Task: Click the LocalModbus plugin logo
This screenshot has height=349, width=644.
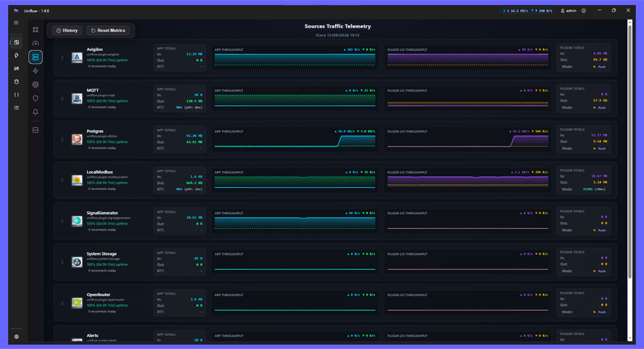Action: [77, 180]
